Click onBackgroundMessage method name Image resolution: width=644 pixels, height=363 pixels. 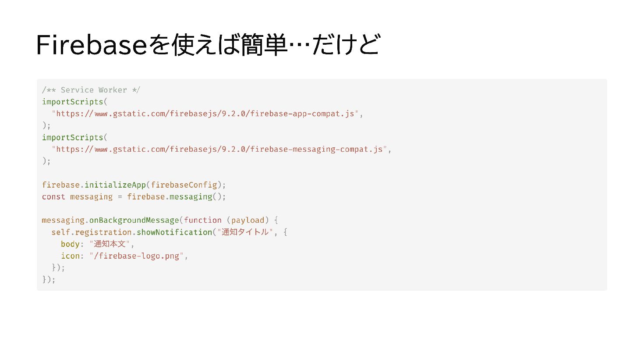134,220
